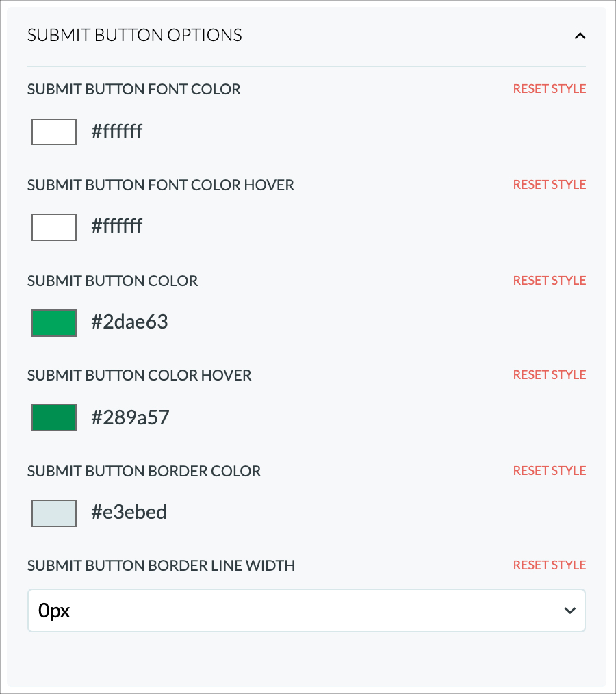Click the #289a57 hex value text
616x694 pixels.
pos(130,417)
